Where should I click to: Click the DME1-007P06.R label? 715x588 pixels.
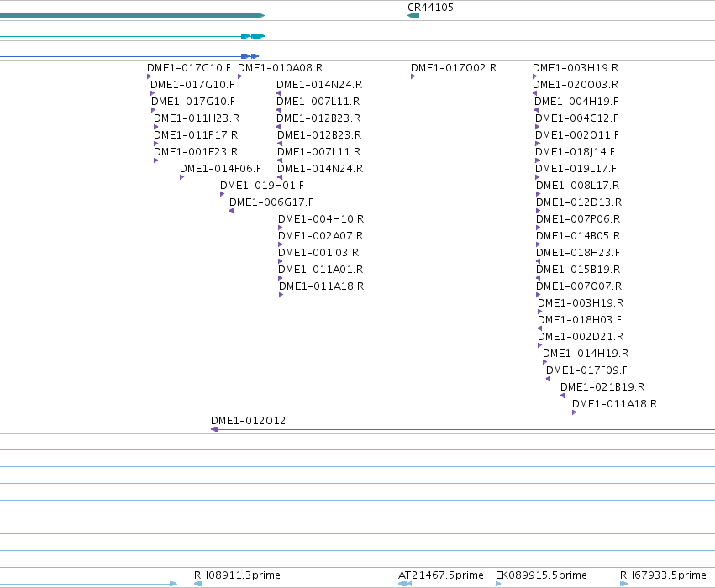(578, 218)
